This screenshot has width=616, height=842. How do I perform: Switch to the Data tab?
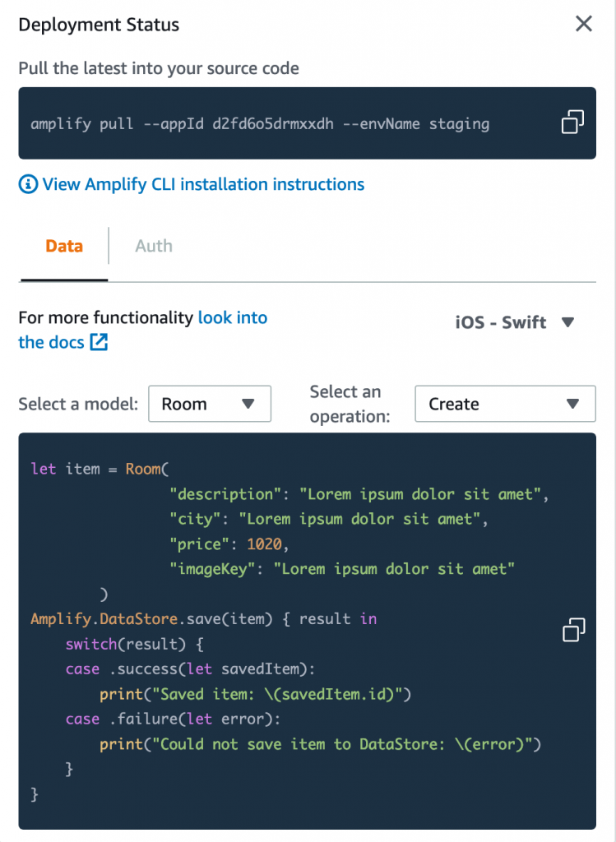64,246
